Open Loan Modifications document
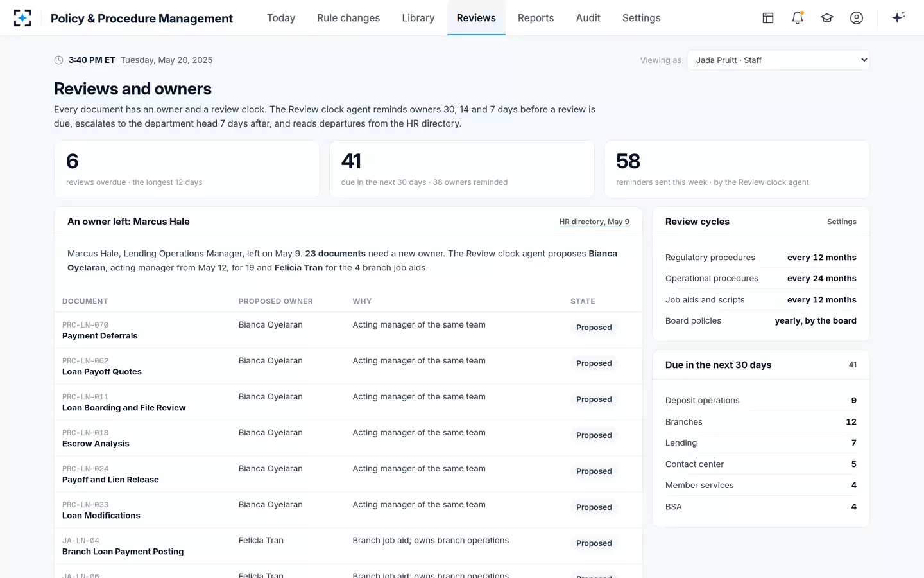The image size is (924, 578). (x=101, y=516)
